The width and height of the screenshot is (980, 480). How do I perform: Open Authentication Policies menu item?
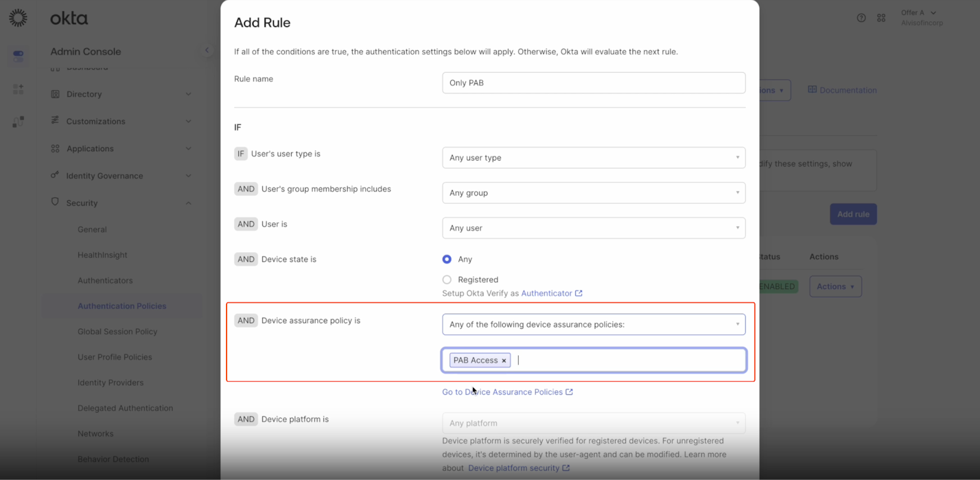point(122,306)
